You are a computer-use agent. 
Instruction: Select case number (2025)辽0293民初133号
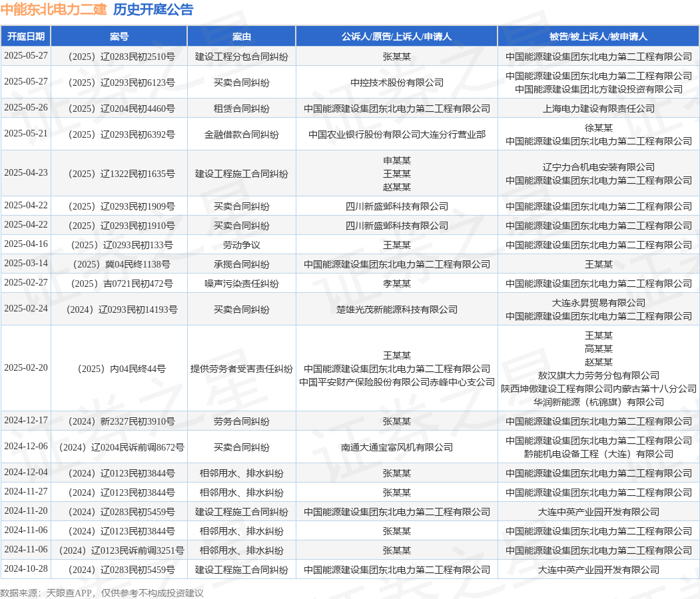(x=119, y=245)
